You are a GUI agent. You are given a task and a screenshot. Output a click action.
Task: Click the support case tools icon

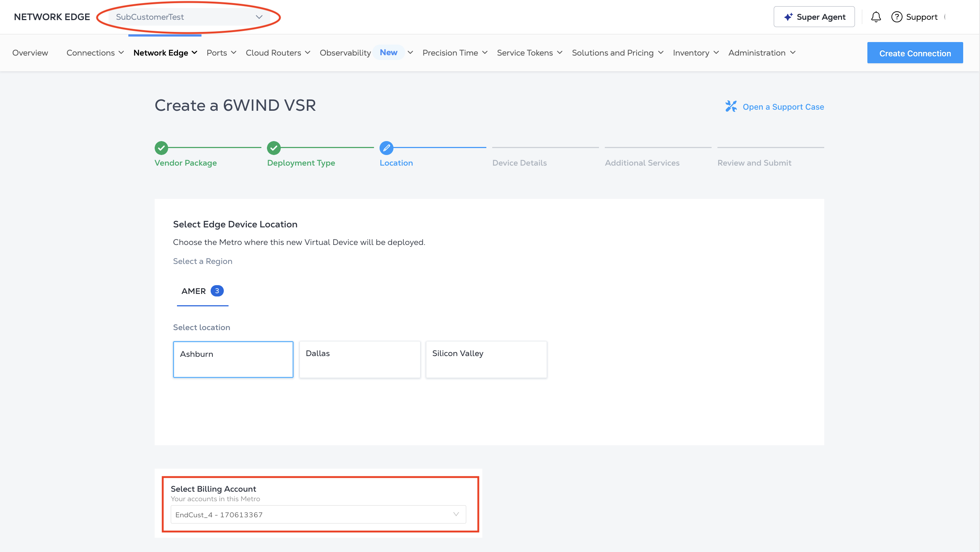(731, 106)
